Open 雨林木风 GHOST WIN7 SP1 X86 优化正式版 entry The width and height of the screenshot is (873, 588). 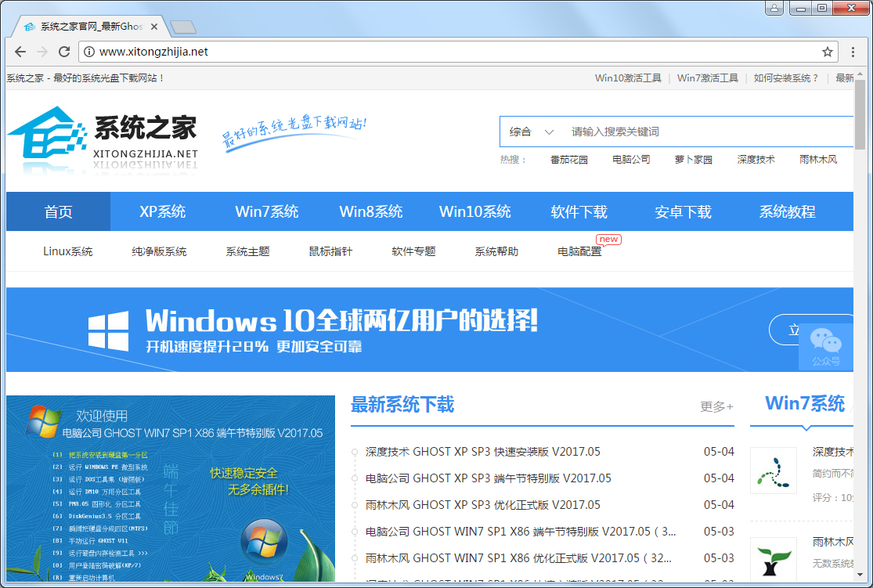518,558
